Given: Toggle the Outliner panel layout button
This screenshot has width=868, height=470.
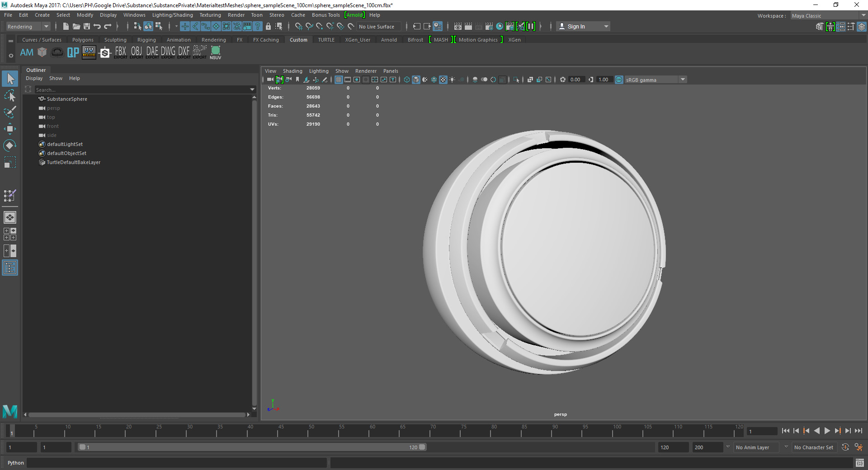Looking at the screenshot, I should 10,268.
